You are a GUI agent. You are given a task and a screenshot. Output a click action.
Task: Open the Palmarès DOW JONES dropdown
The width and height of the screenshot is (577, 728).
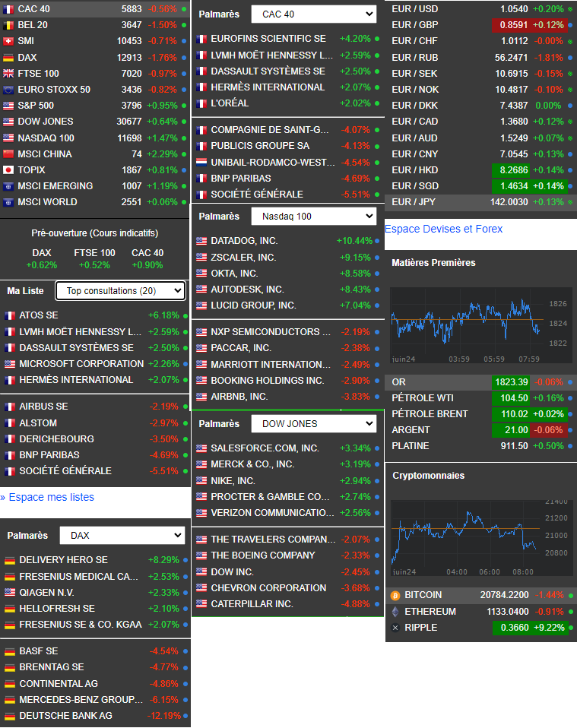click(x=313, y=423)
